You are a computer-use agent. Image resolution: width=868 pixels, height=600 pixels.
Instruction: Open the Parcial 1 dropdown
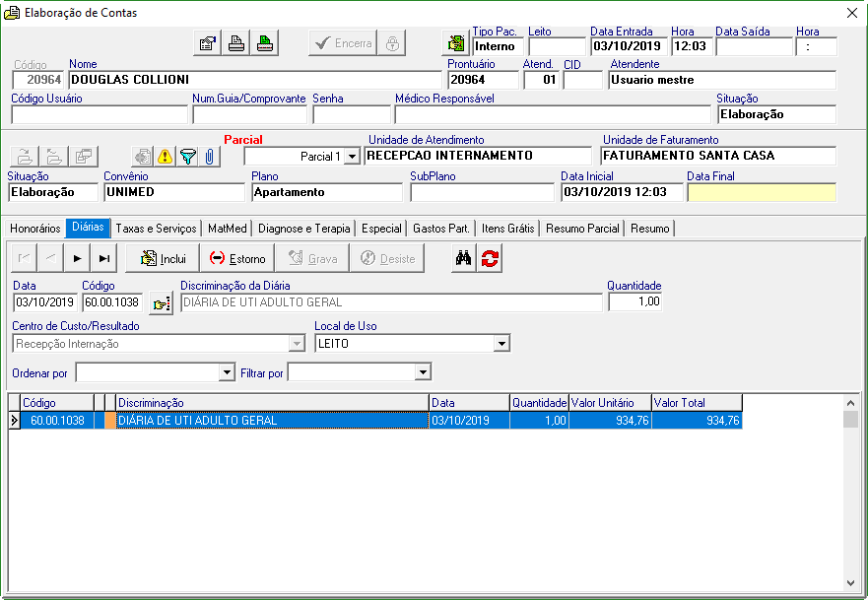click(352, 157)
